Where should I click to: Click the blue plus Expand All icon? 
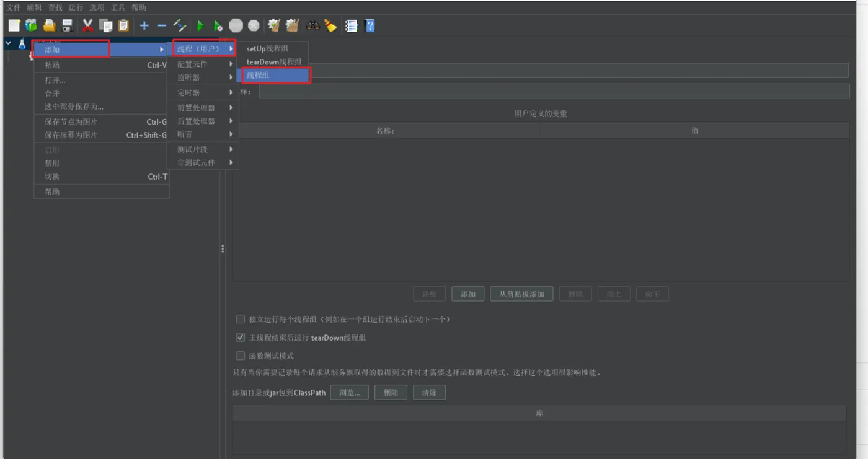coord(144,25)
